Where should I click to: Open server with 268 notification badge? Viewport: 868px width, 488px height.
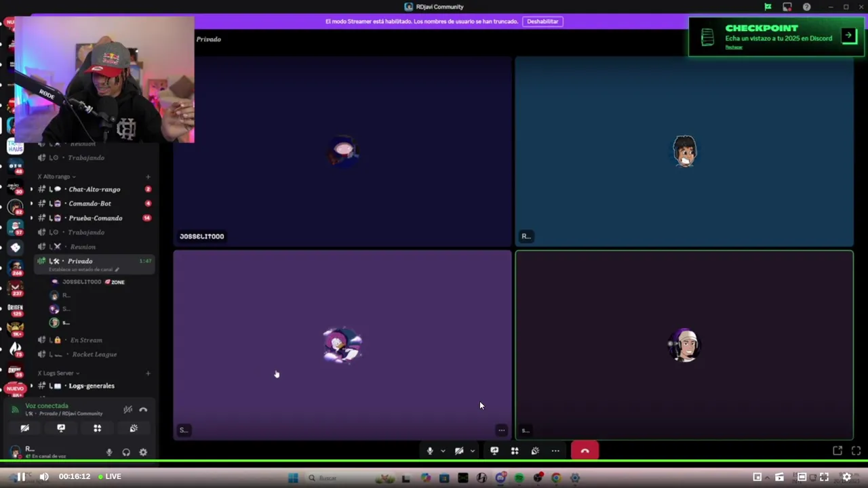pyautogui.click(x=15, y=268)
